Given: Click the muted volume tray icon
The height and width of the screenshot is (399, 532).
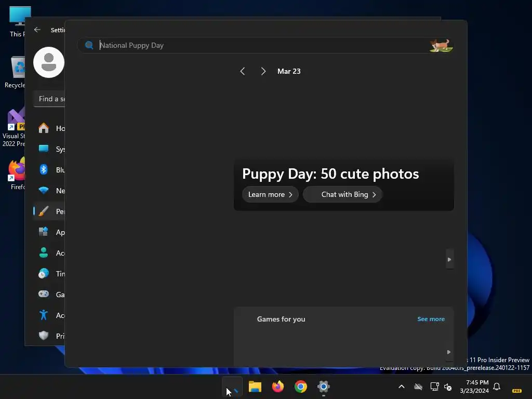Looking at the screenshot, I should [x=448, y=387].
